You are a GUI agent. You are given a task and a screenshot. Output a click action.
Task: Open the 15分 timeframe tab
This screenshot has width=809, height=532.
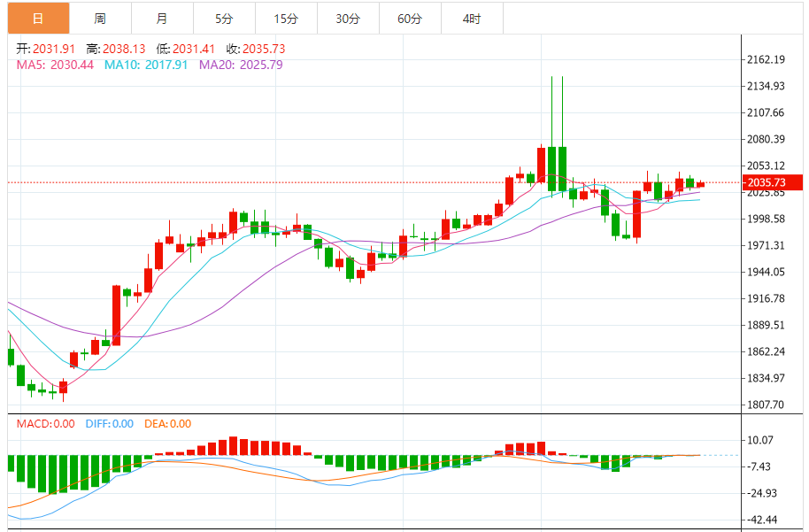click(286, 19)
